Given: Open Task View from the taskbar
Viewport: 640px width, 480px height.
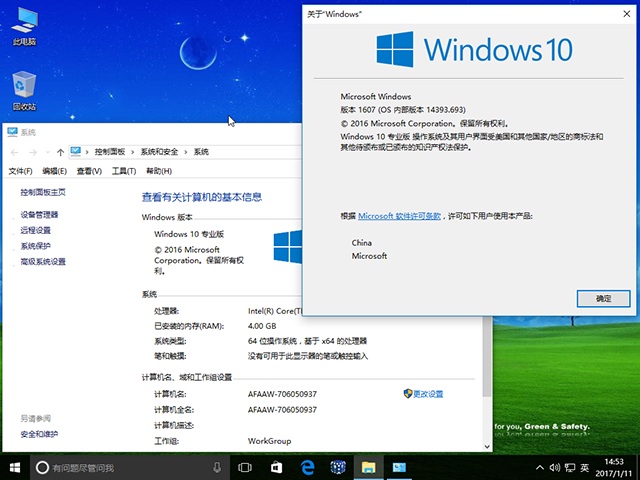Looking at the screenshot, I should pos(245,467).
